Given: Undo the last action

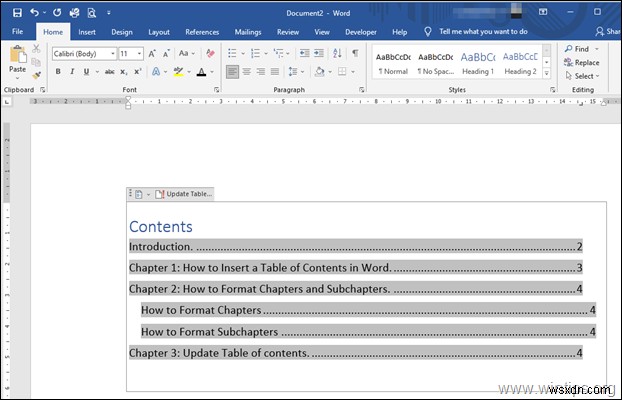Looking at the screenshot, I should [35, 13].
